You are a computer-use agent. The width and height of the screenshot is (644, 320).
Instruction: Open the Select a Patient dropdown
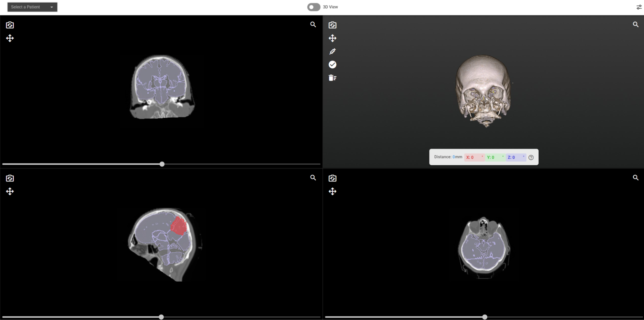tap(32, 7)
